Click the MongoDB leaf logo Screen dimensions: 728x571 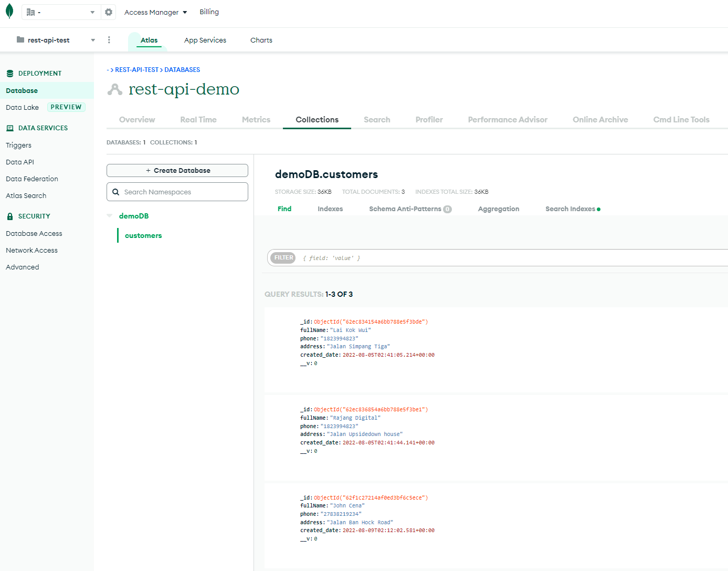pos(9,11)
